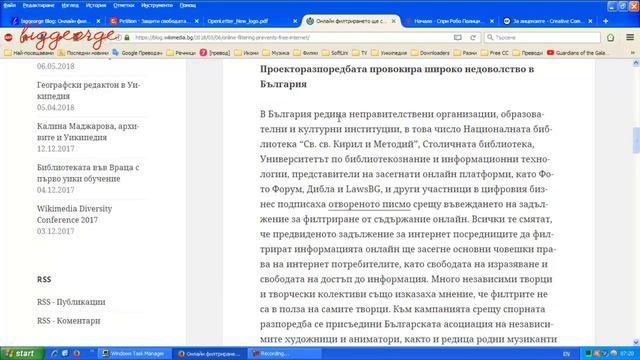
Task: Open Google Преводач bookmark
Action: (x=138, y=53)
